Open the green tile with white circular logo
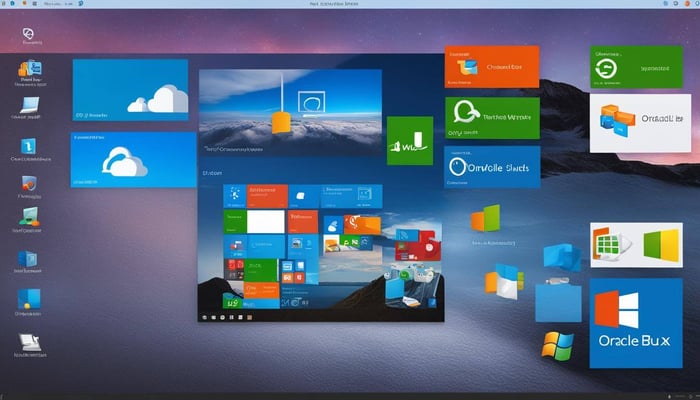The width and height of the screenshot is (700, 400). [492, 119]
